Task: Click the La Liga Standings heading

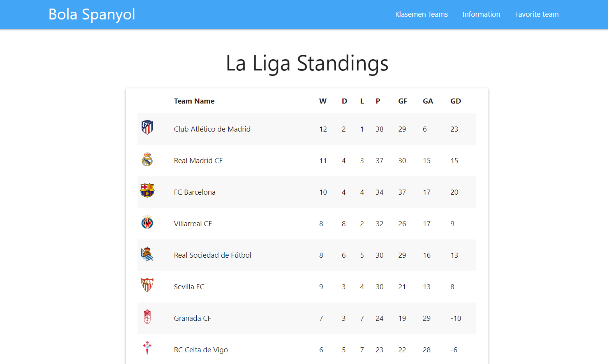Action: (307, 63)
